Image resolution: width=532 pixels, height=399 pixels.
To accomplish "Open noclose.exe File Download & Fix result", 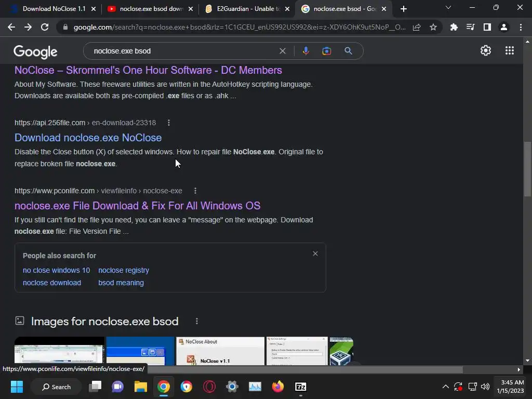I will pos(137,206).
